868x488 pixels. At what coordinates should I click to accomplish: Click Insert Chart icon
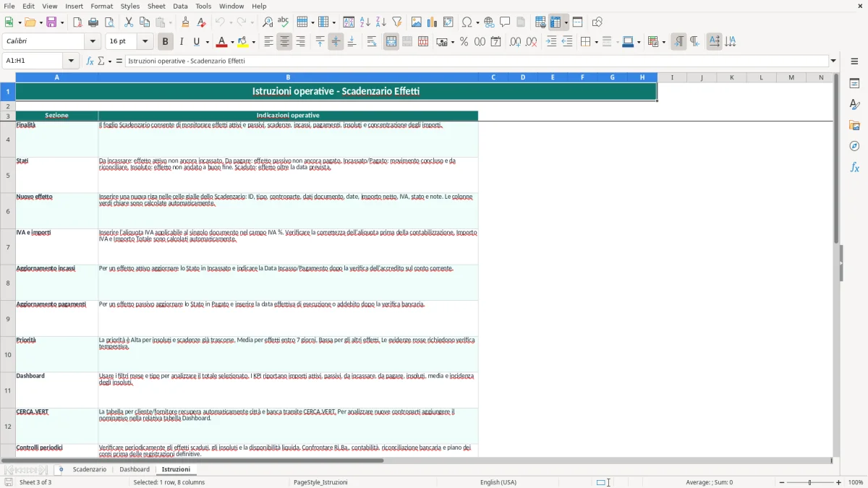point(433,22)
